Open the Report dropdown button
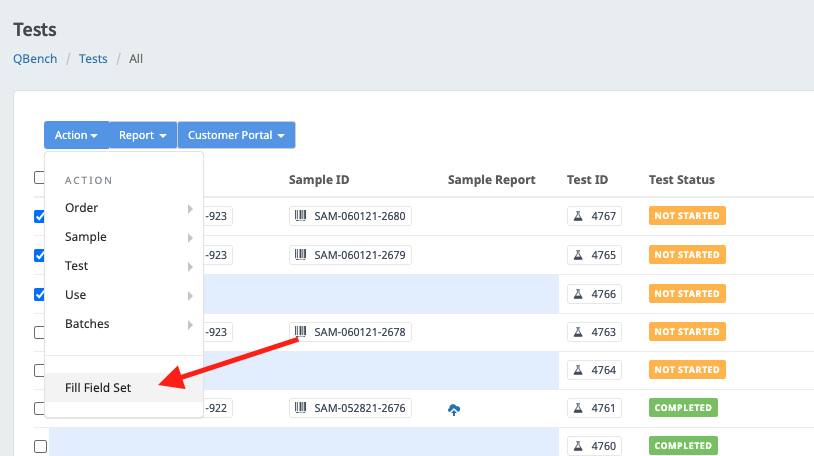Screen dimensions: 814x456 click(x=142, y=135)
